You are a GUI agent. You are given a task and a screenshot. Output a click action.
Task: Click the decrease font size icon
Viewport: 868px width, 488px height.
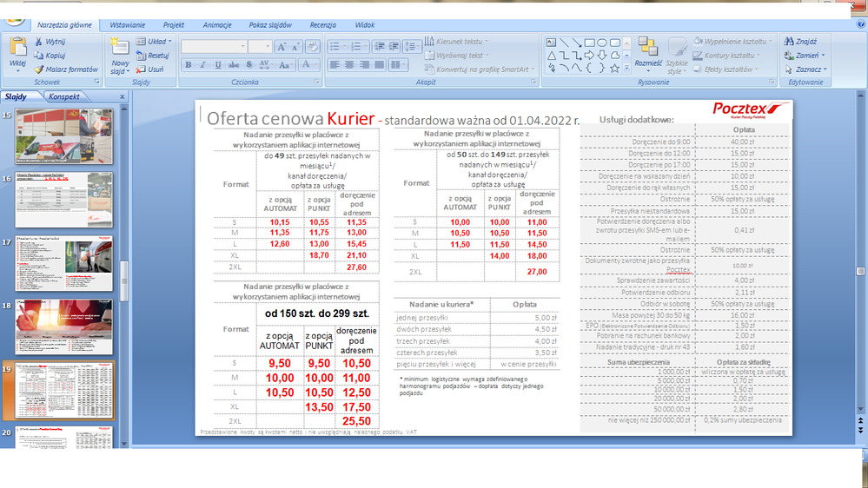[295, 47]
